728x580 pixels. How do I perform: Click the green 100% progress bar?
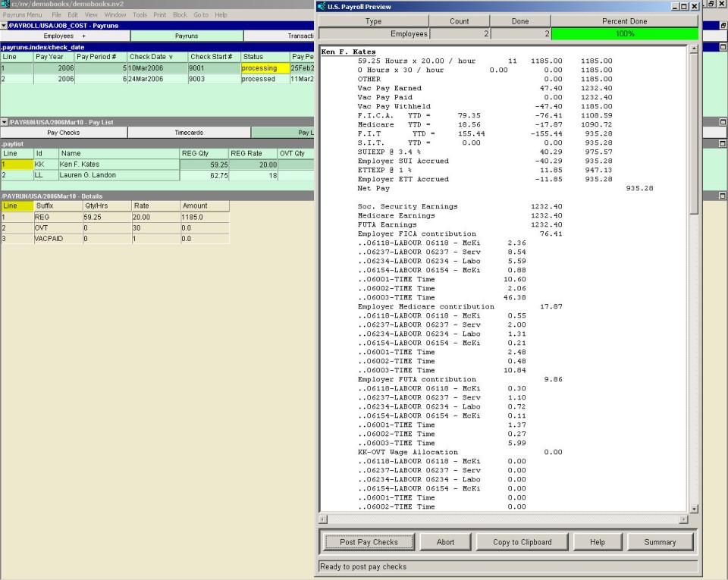click(624, 34)
